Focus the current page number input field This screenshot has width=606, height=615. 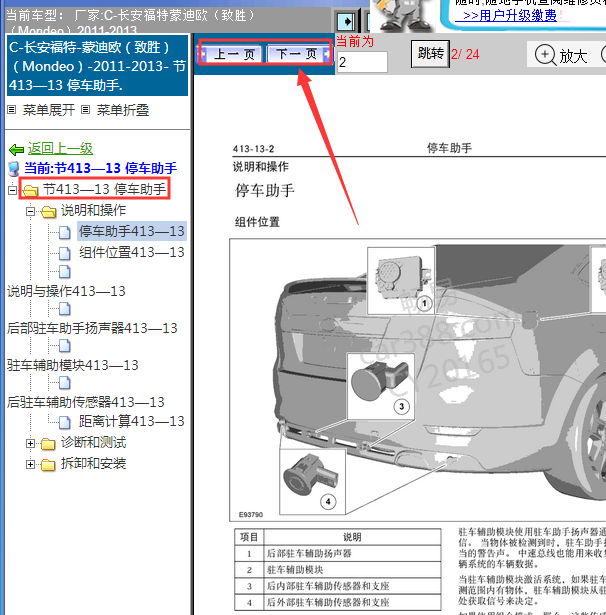[362, 62]
